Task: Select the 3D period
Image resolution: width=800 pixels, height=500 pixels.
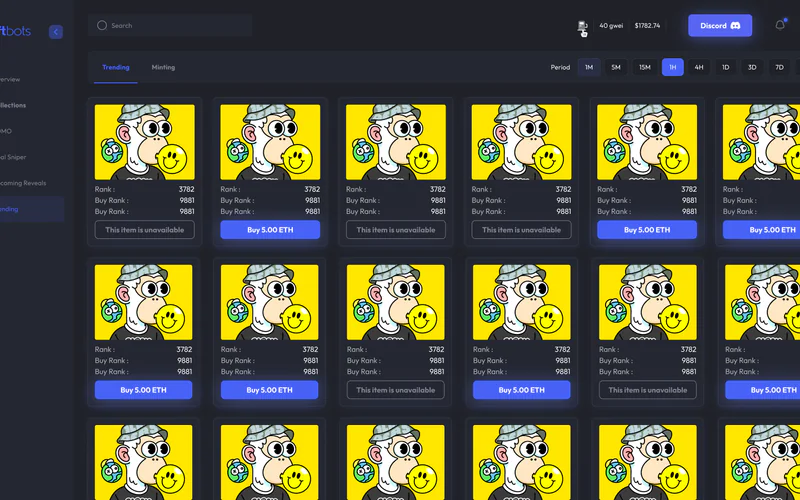Action: (x=752, y=67)
